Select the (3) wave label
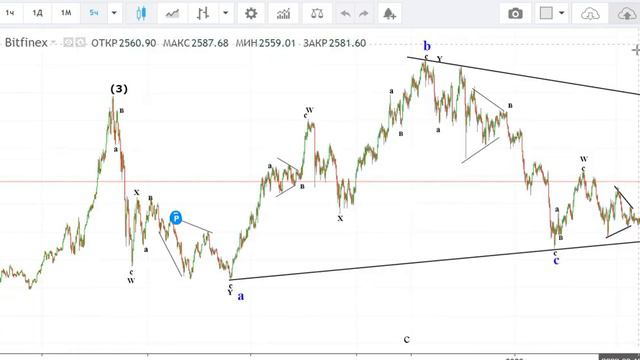The width and height of the screenshot is (640, 360). [x=119, y=89]
